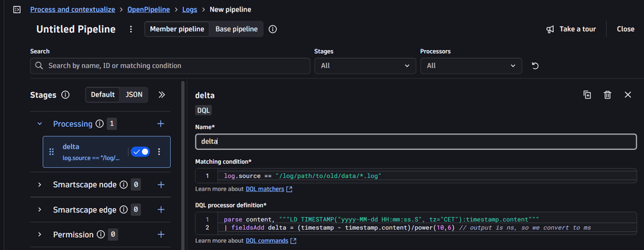Show info for the Smartscape edge stage
Screen dimensions: 644x250
pos(123,210)
